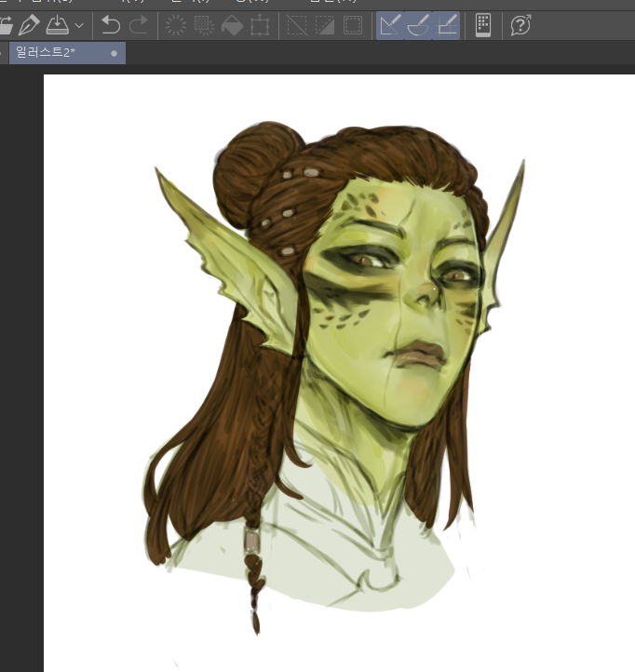The width and height of the screenshot is (635, 672).
Task: Click the Clear (delete) sunburst icon
Action: (176, 25)
